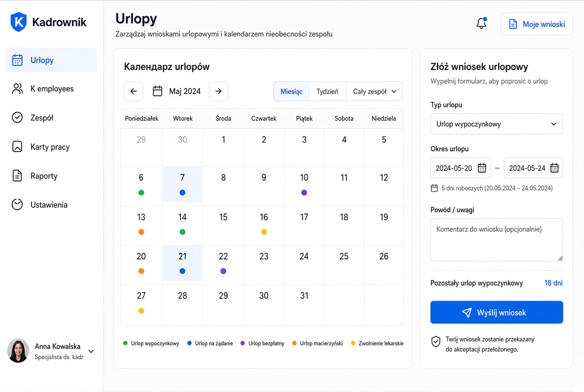
Task: Open Moje wnioski
Action: pyautogui.click(x=536, y=24)
